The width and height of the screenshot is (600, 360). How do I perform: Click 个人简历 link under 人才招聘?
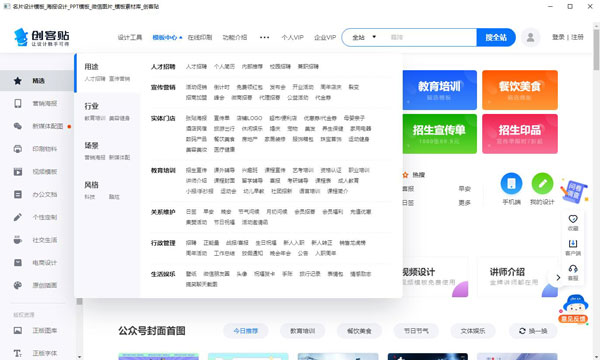pyautogui.click(x=224, y=67)
